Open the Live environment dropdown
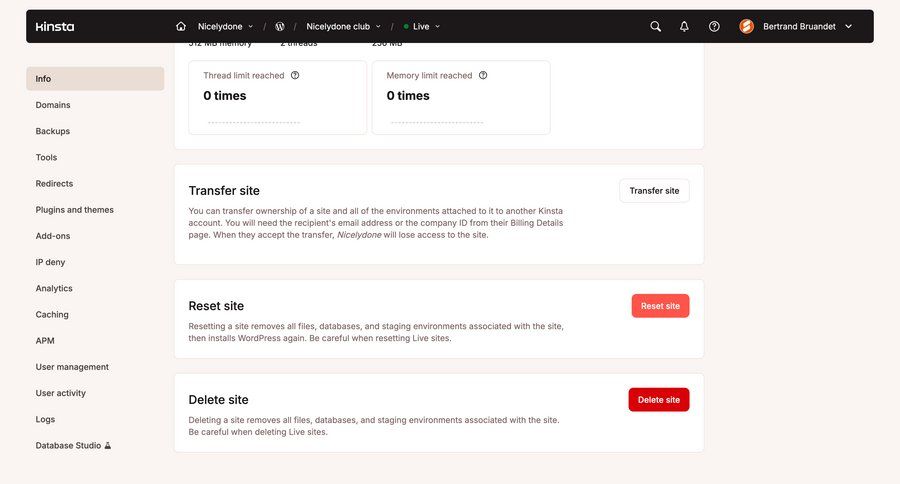 422,27
